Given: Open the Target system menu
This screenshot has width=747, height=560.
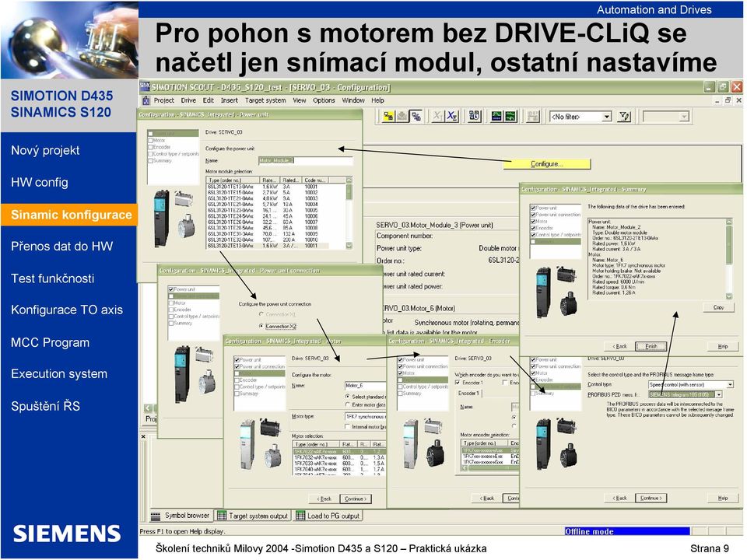Looking at the screenshot, I should click(x=265, y=100).
